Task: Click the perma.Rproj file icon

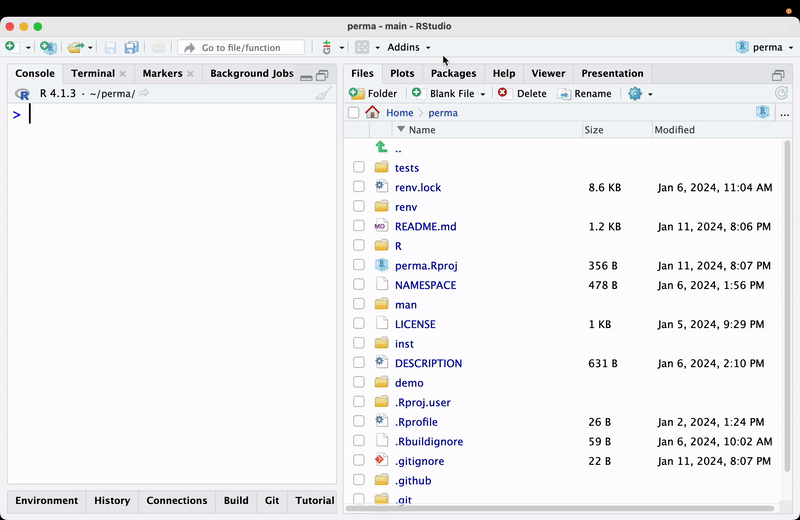Action: click(x=382, y=264)
